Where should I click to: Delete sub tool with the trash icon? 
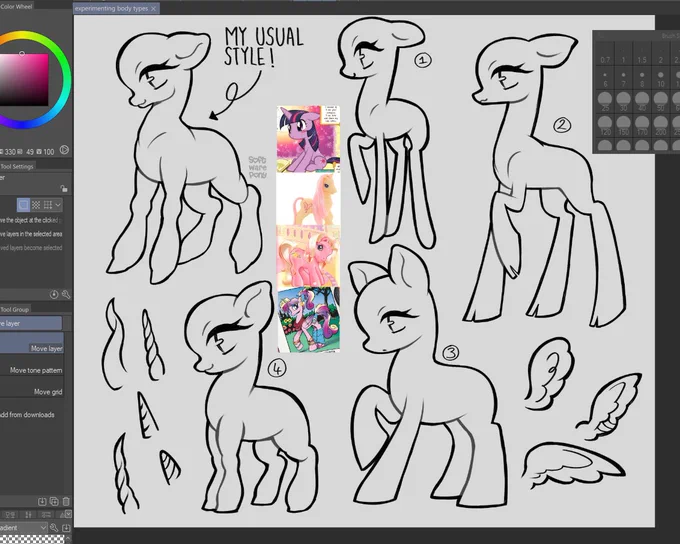click(x=66, y=501)
